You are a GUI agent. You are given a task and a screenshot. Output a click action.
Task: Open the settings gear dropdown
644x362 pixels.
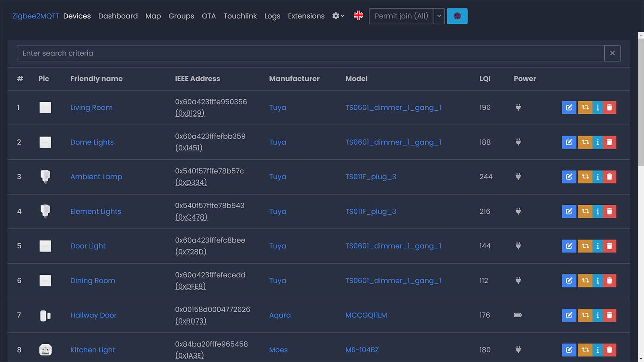338,16
